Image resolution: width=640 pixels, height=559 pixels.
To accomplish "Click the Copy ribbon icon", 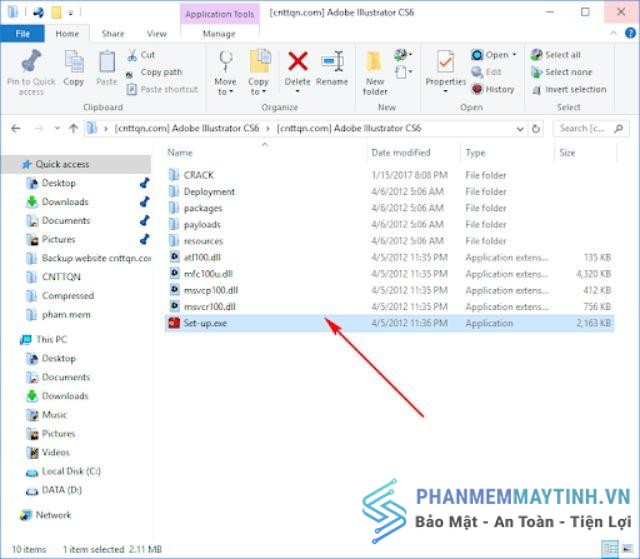I will [74, 62].
